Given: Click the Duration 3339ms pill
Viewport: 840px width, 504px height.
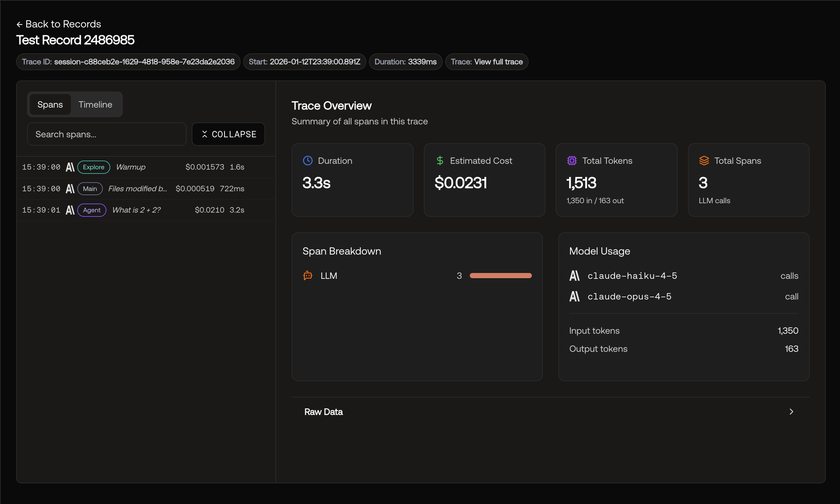Looking at the screenshot, I should point(405,62).
